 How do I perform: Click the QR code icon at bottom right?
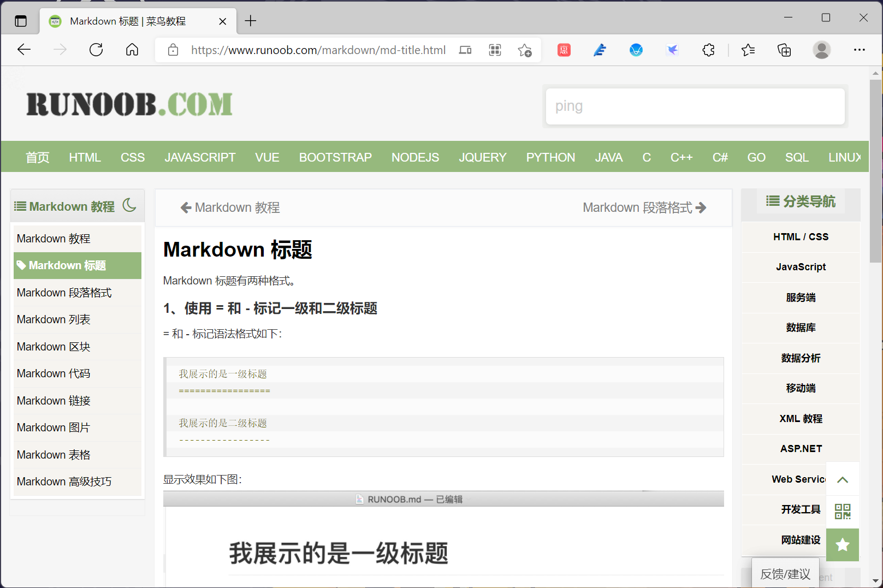[843, 512]
